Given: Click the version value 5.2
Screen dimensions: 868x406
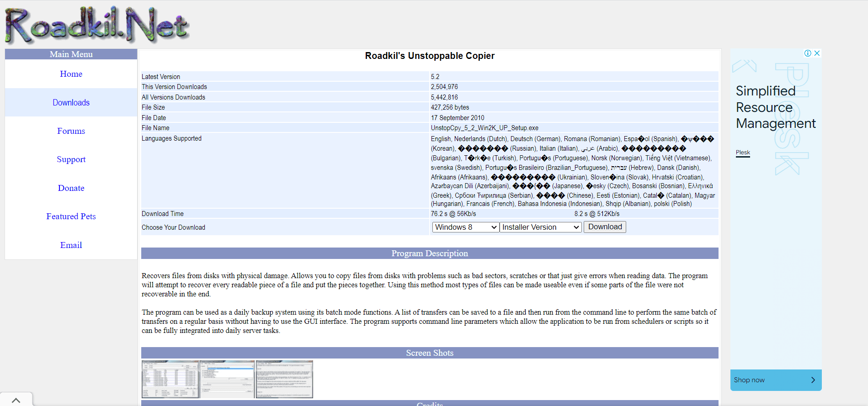Looking at the screenshot, I should pos(435,77).
